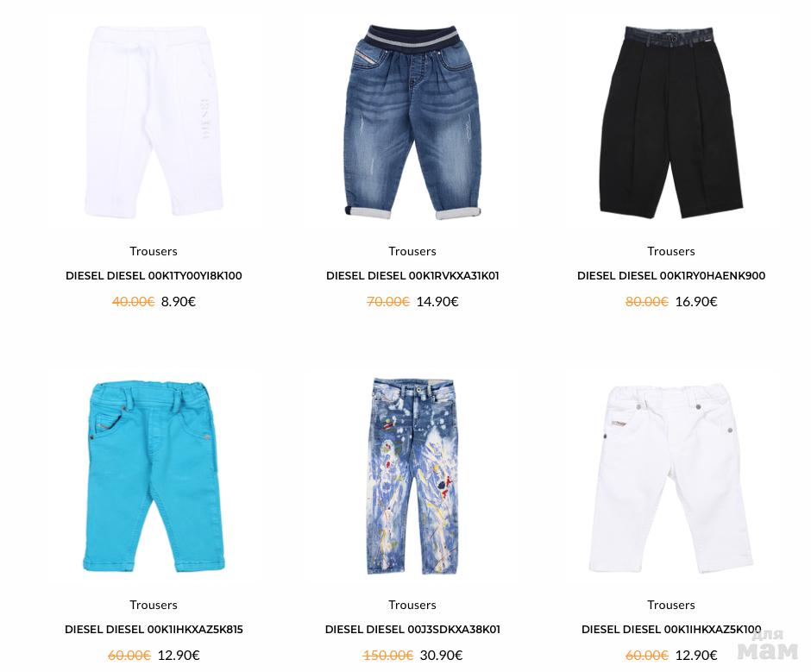Click product title DIESEL DIESEL 00K1IHKXAZ5K815
Screen dimensions: 811x672
tap(154, 630)
